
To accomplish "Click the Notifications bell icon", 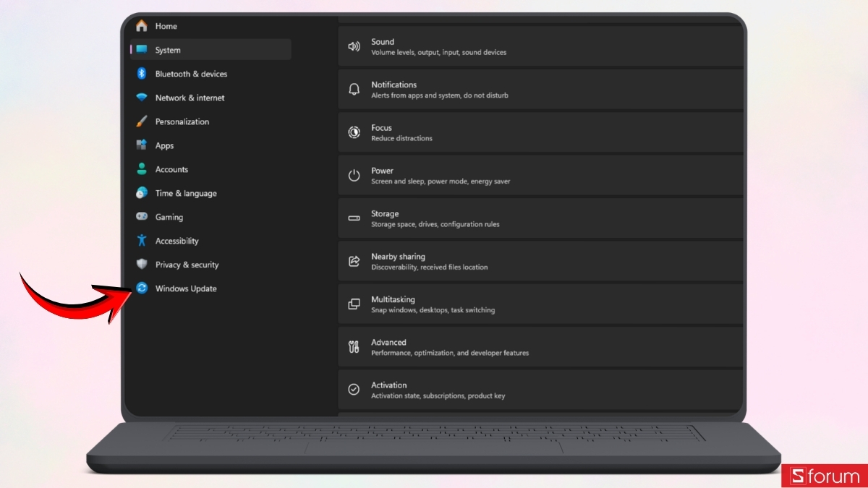I will pyautogui.click(x=354, y=90).
